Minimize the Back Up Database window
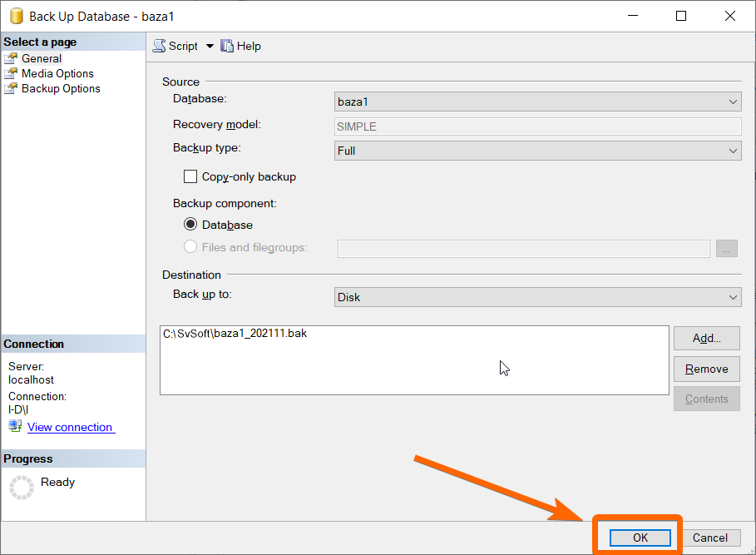The height and width of the screenshot is (555, 756). click(x=633, y=16)
